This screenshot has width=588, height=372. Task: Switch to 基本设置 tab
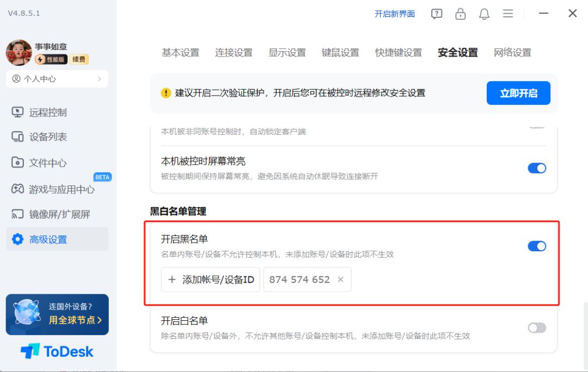(180, 52)
